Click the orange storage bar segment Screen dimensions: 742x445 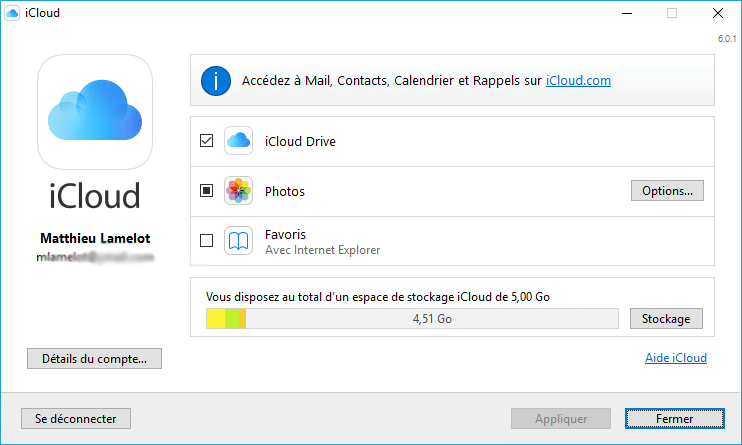pyautogui.click(x=242, y=319)
